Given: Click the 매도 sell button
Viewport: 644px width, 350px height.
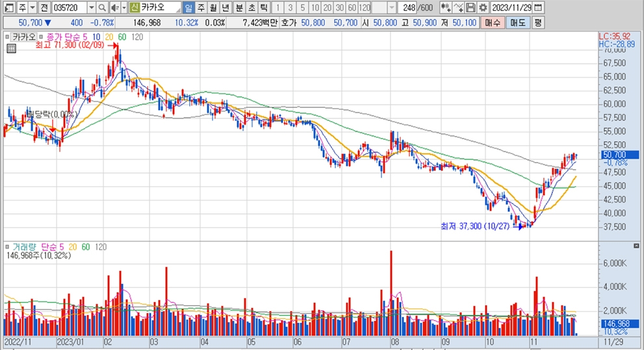Looking at the screenshot, I should (518, 23).
